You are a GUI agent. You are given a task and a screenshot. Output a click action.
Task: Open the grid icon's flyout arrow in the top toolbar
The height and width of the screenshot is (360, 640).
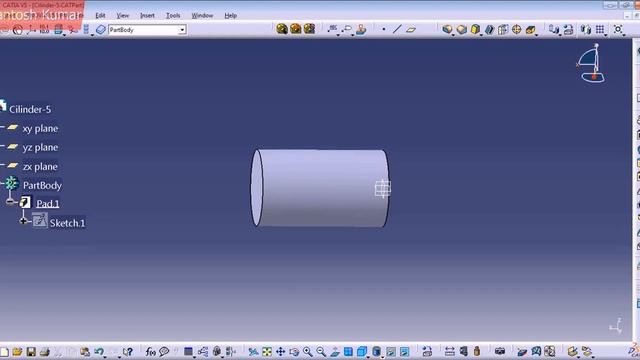tap(605, 35)
